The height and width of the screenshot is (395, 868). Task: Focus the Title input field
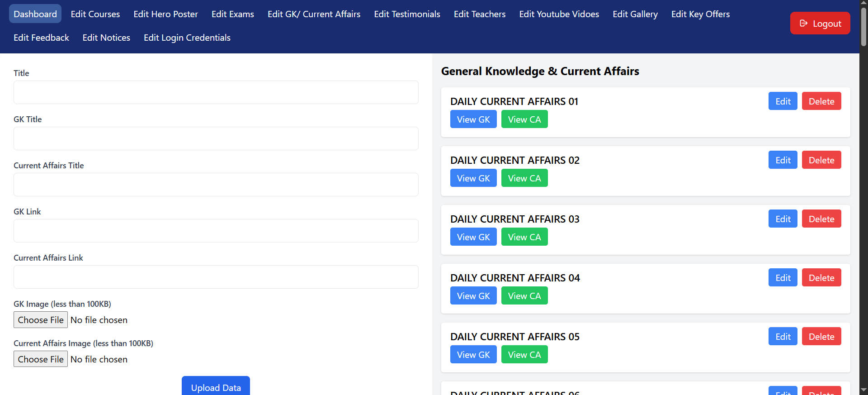216,92
